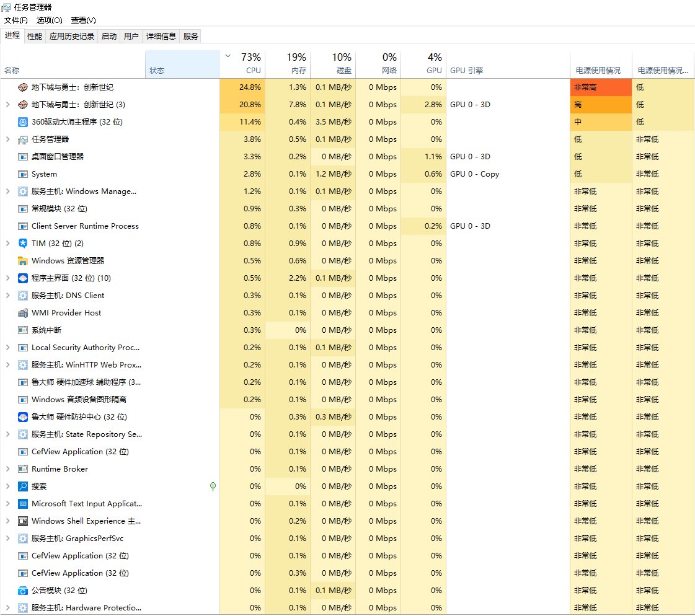Sort by the 状态 column header
Viewport: 695px width, 616px height.
click(183, 64)
